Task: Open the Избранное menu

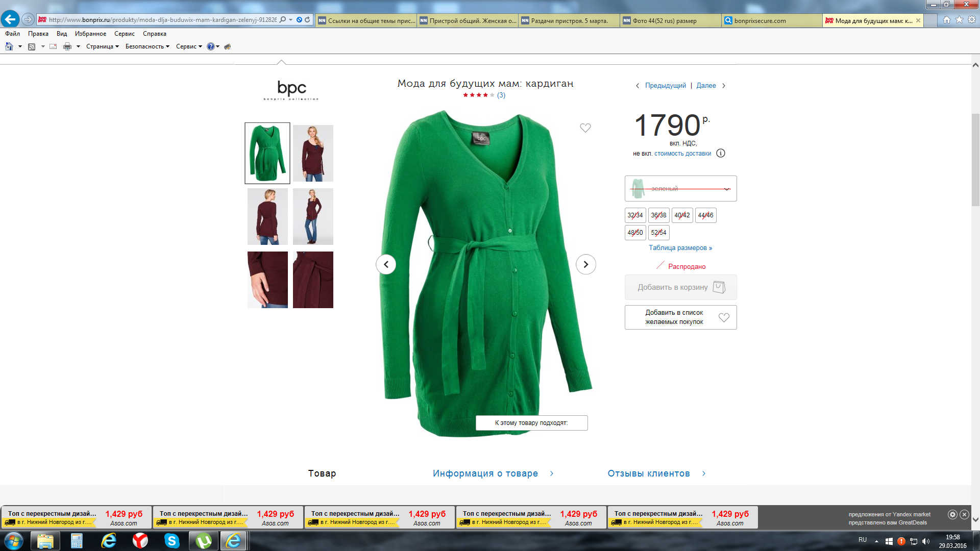Action: [90, 34]
